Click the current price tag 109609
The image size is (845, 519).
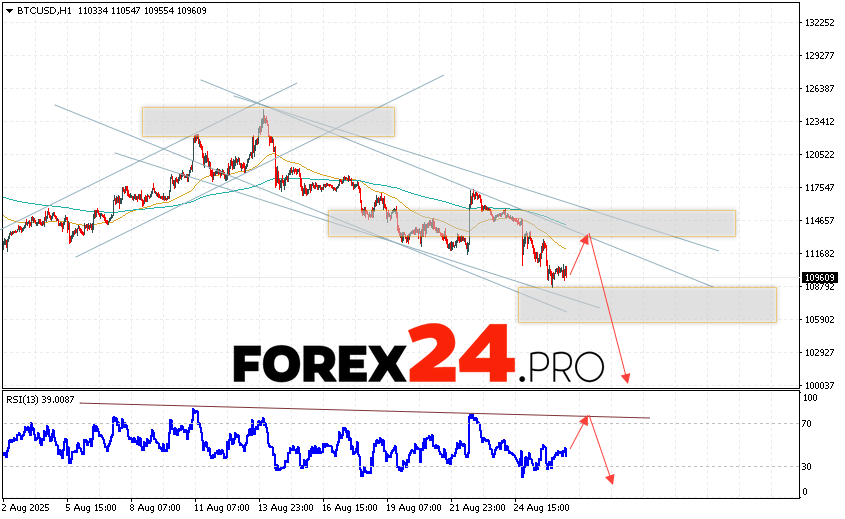819,277
